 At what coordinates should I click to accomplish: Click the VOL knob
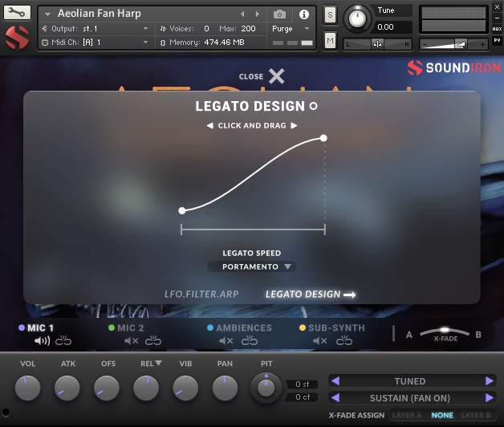pyautogui.click(x=27, y=388)
